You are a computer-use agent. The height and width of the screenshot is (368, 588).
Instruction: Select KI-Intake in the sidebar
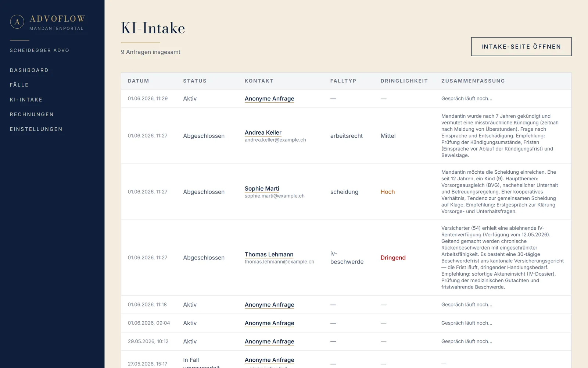pyautogui.click(x=26, y=100)
